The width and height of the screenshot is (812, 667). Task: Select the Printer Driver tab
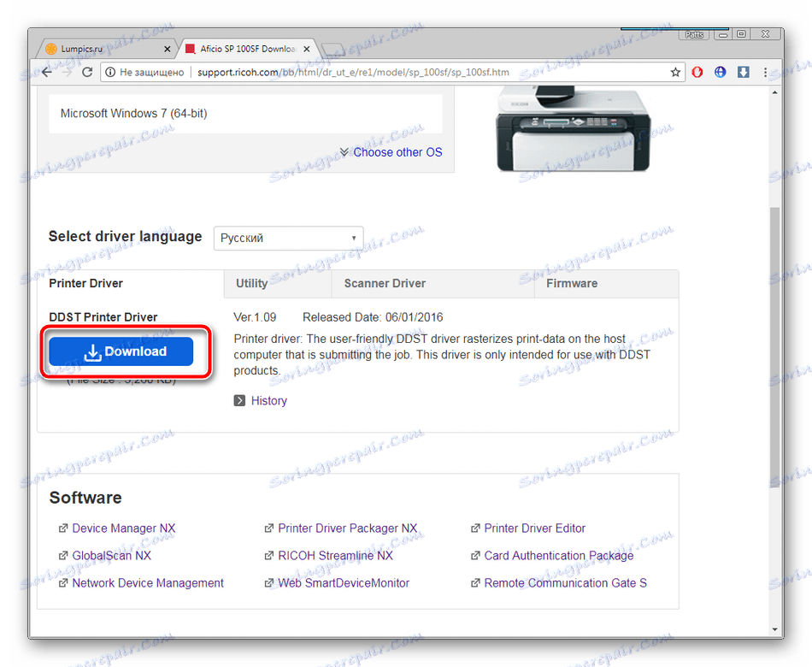131,284
